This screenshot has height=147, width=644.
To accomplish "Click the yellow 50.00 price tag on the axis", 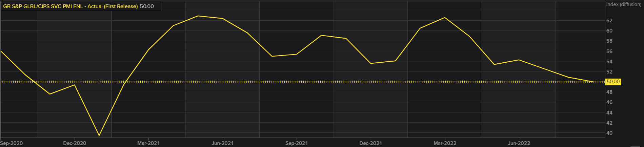I will 613,82.
